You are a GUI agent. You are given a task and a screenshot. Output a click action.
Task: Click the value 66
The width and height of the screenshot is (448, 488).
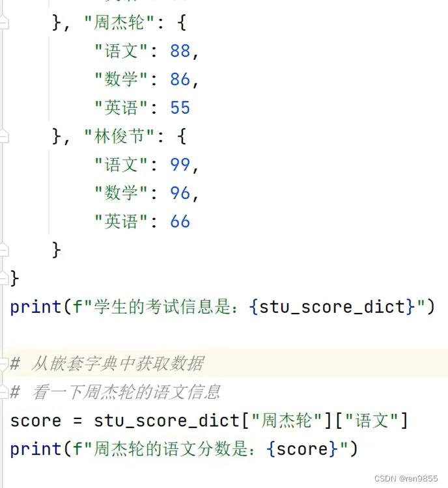180,221
